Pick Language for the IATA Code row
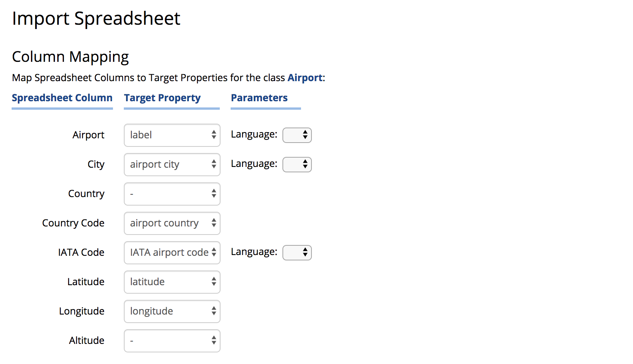 pyautogui.click(x=297, y=253)
